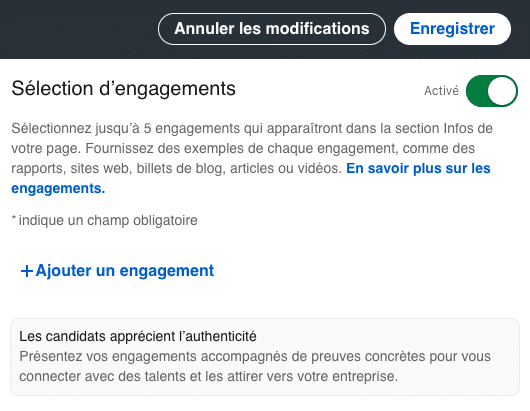Image resolution: width=530 pixels, height=411 pixels.
Task: Click the Les candidats apprécient l'authenticité card title
Action: pos(138,336)
